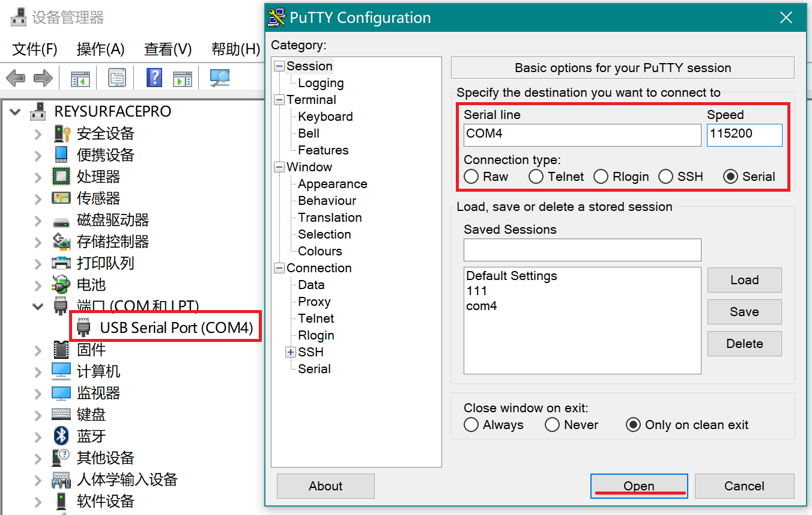Click the blue Help question mark toolbar icon
The height and width of the screenshot is (515, 812).
(154, 78)
